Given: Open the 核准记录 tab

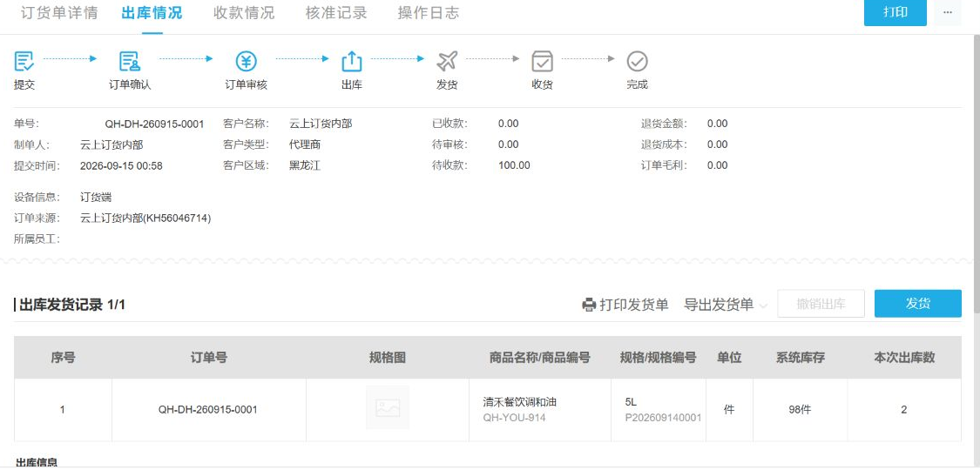Looking at the screenshot, I should pyautogui.click(x=336, y=13).
